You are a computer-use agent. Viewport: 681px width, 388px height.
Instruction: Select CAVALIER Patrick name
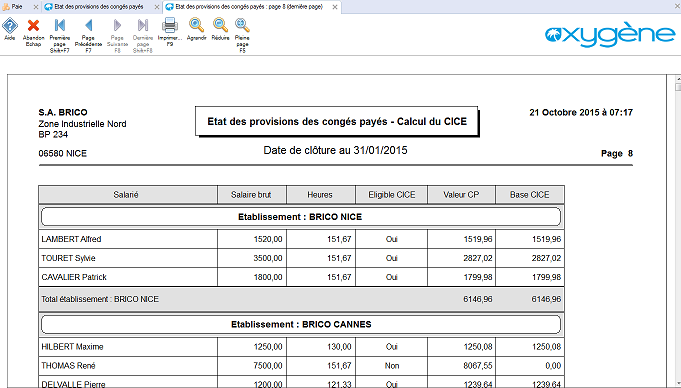coord(74,277)
